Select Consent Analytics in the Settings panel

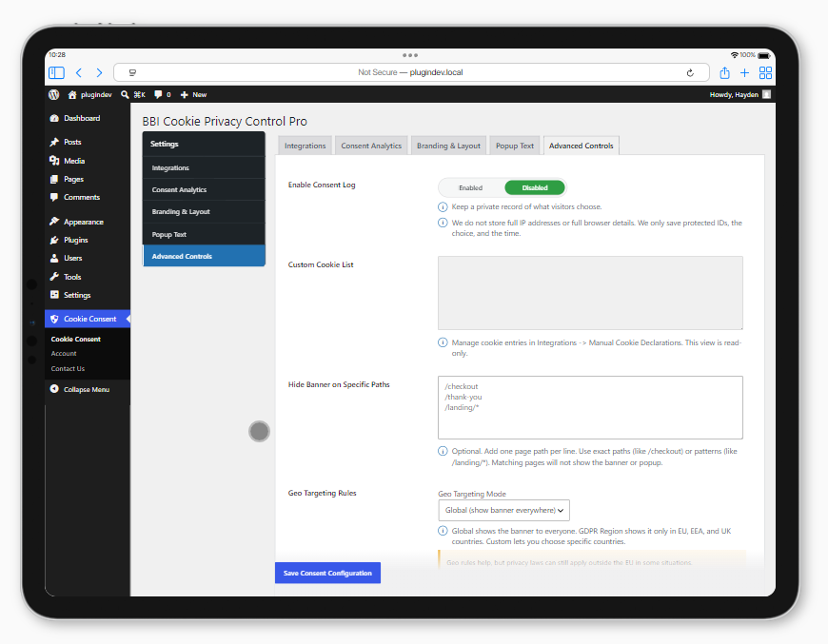coord(204,189)
